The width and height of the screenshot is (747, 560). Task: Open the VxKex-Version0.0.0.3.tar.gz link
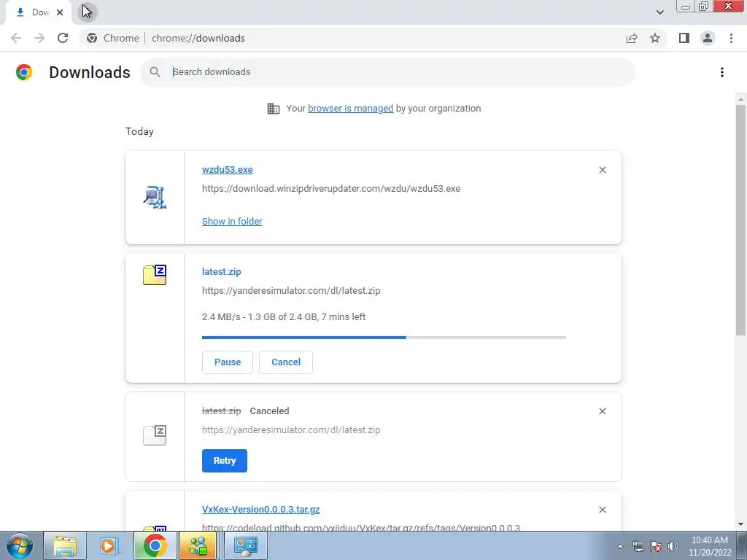click(x=260, y=510)
